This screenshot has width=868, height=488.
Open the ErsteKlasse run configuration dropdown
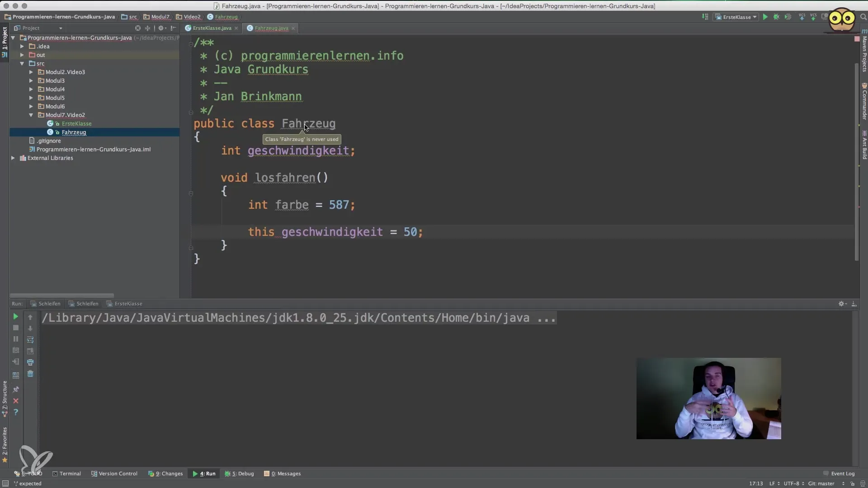736,17
